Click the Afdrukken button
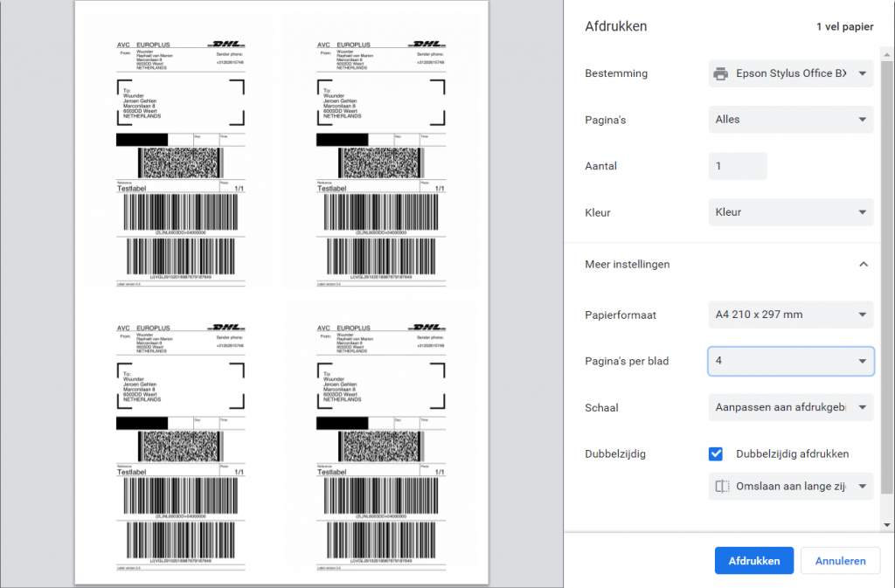The width and height of the screenshot is (895, 588). click(x=754, y=561)
